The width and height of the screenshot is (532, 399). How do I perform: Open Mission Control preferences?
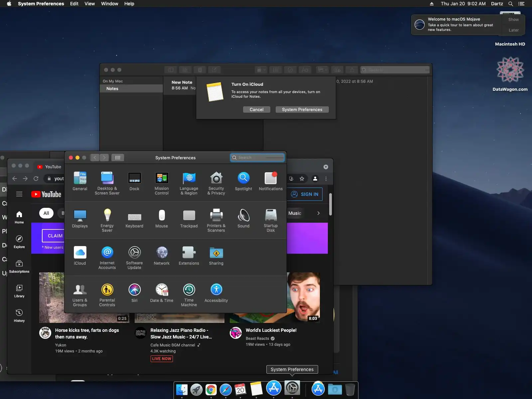[162, 183]
